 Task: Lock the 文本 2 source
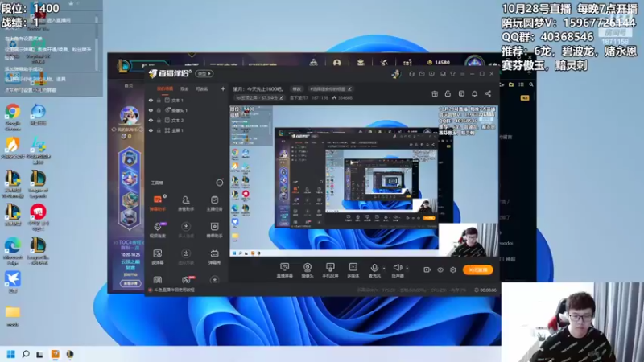click(x=159, y=120)
